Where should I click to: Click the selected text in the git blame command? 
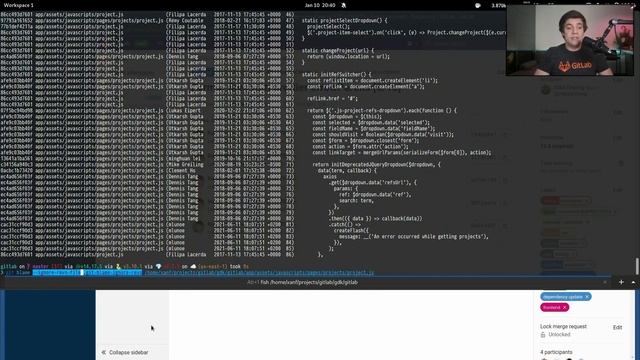pyautogui.click(x=87, y=272)
